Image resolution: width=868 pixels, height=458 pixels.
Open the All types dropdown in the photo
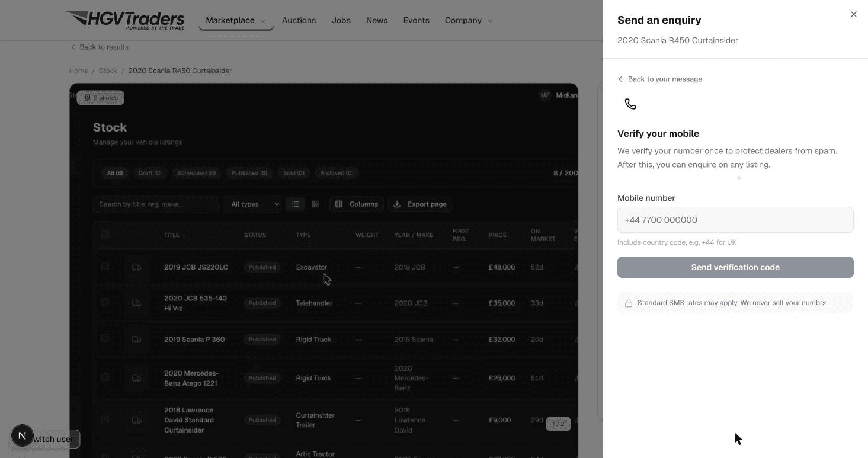(252, 204)
